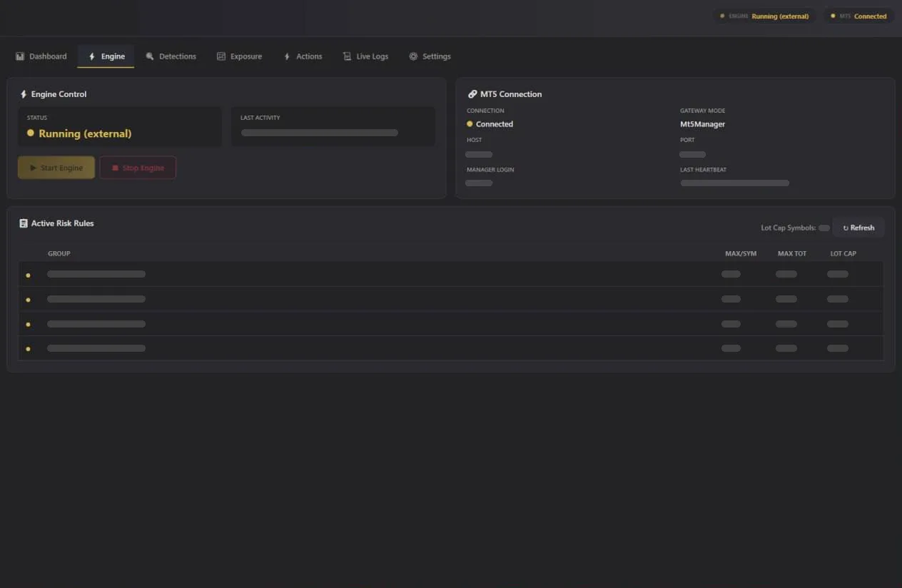The image size is (902, 588).
Task: Click the Start Engine button
Action: tap(56, 168)
